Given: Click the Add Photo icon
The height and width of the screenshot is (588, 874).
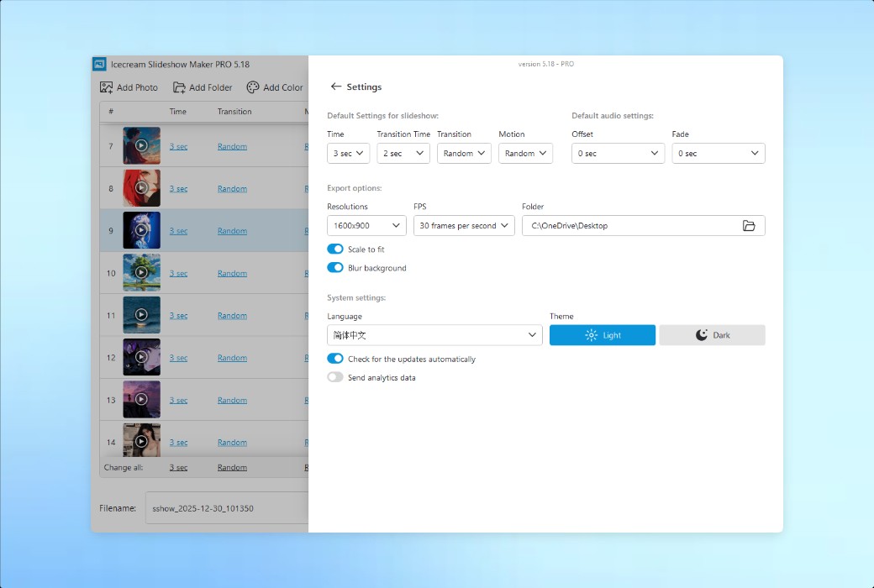Looking at the screenshot, I should click(x=107, y=87).
